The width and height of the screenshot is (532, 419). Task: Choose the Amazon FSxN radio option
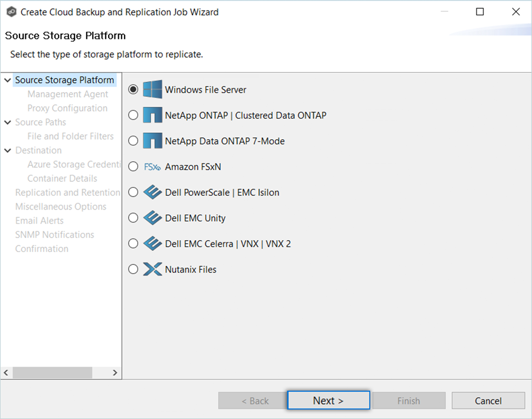click(133, 167)
